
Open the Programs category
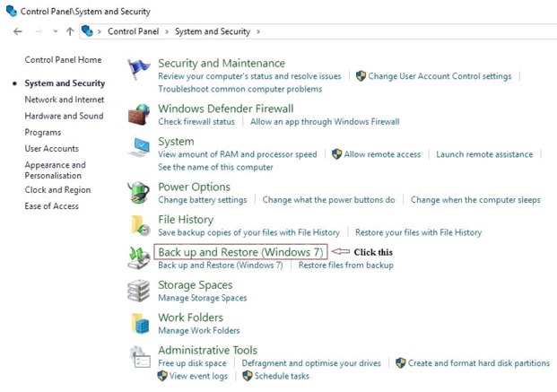coord(43,132)
